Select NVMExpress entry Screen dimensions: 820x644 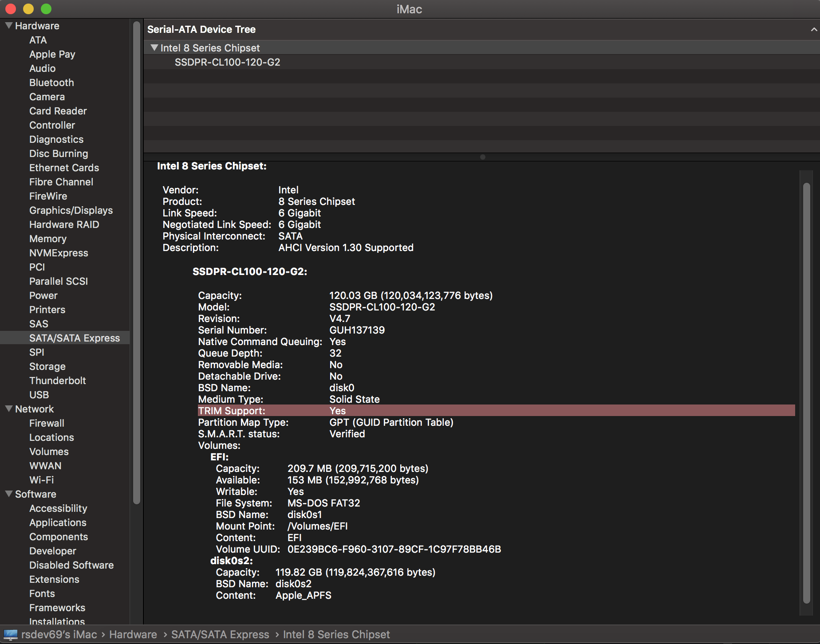pos(59,253)
